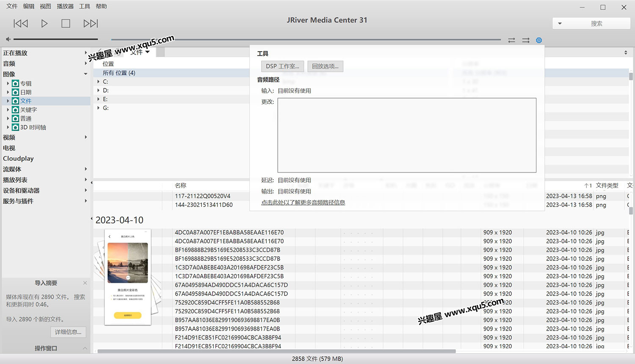Click the 日期 camera icon

click(15, 92)
